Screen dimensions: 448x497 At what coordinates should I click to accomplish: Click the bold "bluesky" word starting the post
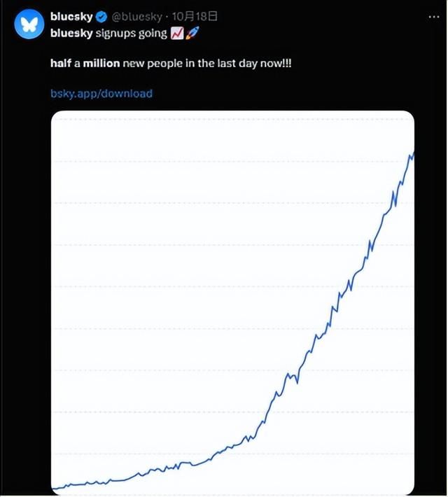tap(71, 34)
